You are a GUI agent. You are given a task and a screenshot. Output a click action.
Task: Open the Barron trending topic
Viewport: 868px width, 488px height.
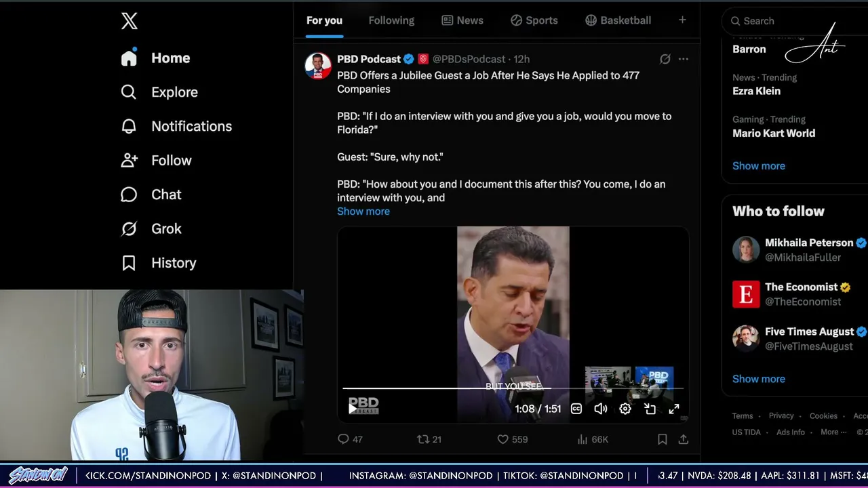tap(749, 49)
